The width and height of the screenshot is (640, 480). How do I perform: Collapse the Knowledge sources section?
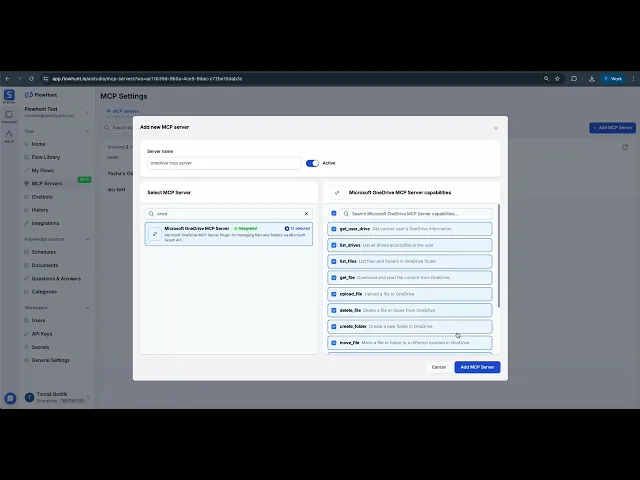click(x=87, y=239)
